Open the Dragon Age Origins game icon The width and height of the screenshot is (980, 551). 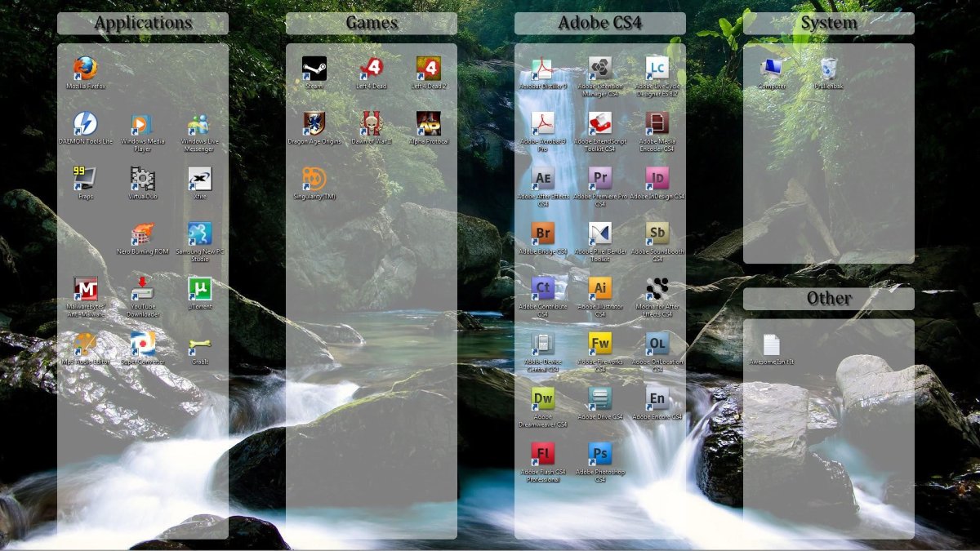(314, 124)
